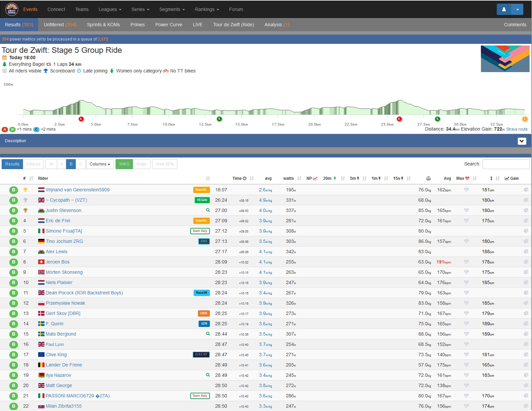Open the user account dropdown caret
Image resolution: width=532 pixels, height=411 pixels.
(517, 9)
